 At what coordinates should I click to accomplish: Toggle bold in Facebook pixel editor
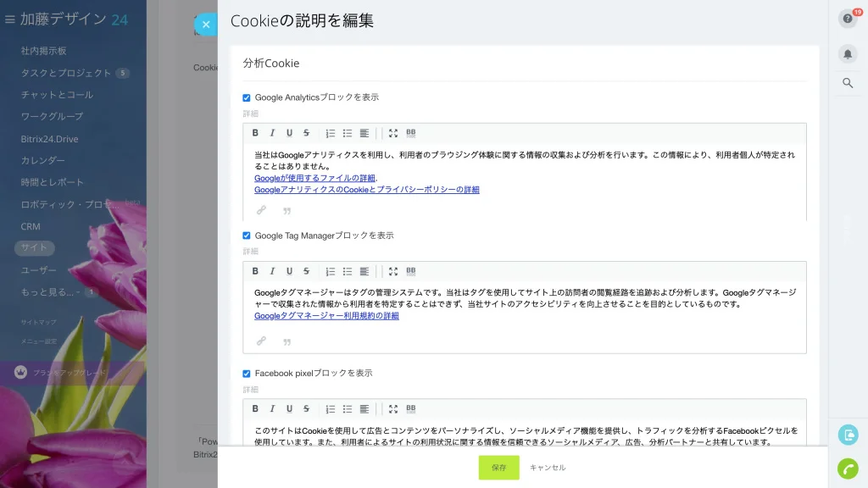click(x=255, y=409)
